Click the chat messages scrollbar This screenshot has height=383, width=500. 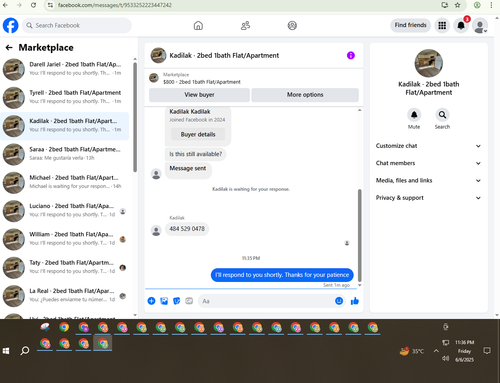(360, 235)
